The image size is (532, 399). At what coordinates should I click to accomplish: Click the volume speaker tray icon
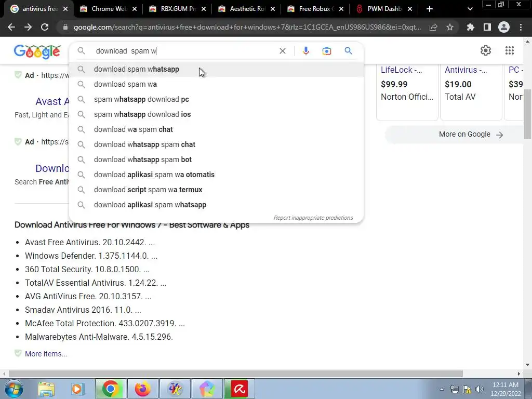point(479,389)
